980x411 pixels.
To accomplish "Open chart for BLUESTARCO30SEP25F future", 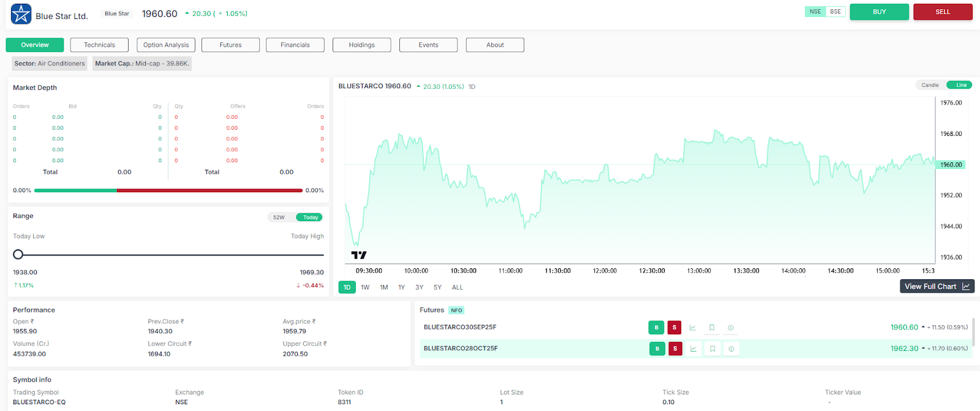I will pos(693,328).
